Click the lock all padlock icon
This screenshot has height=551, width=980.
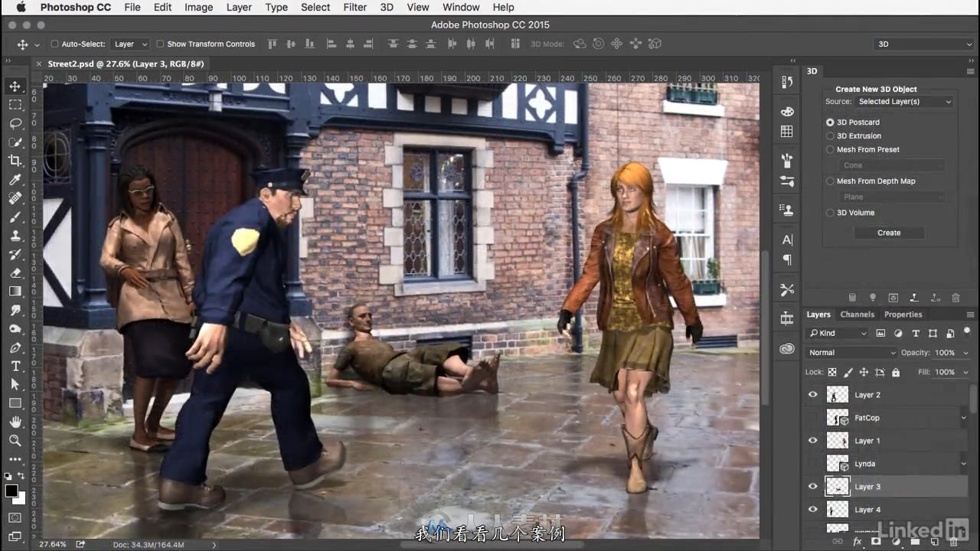896,372
